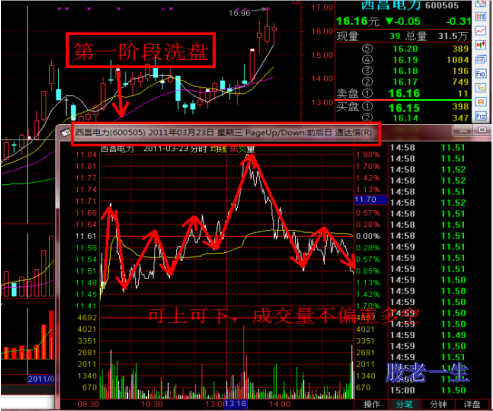Open the multi-column quote view icon
This screenshot has width=493, height=411.
[480, 16]
